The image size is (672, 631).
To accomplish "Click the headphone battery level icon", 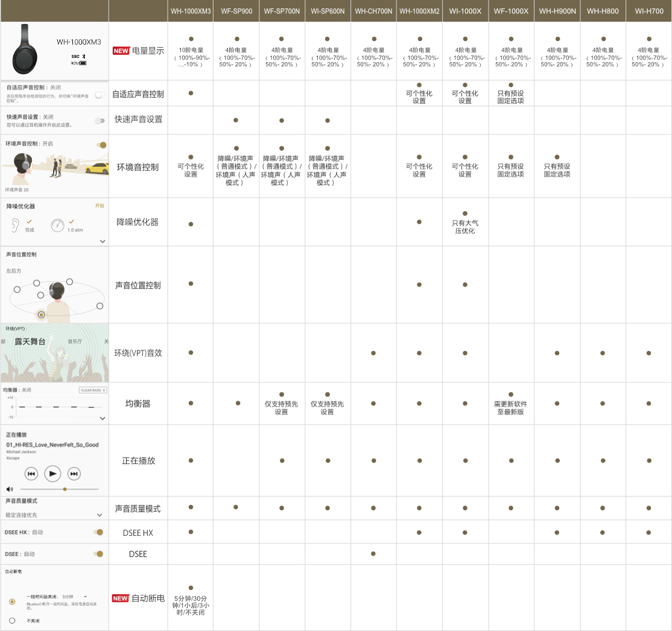I will click(x=83, y=63).
